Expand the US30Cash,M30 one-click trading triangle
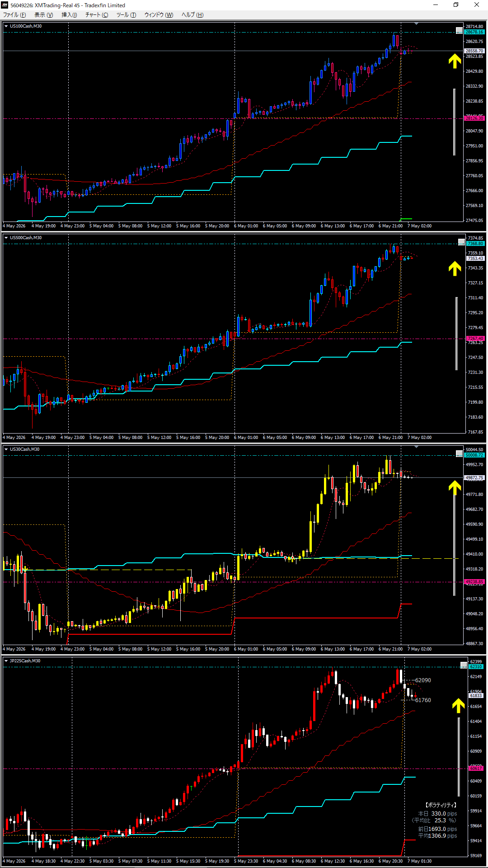488x868 pixels. (6, 449)
